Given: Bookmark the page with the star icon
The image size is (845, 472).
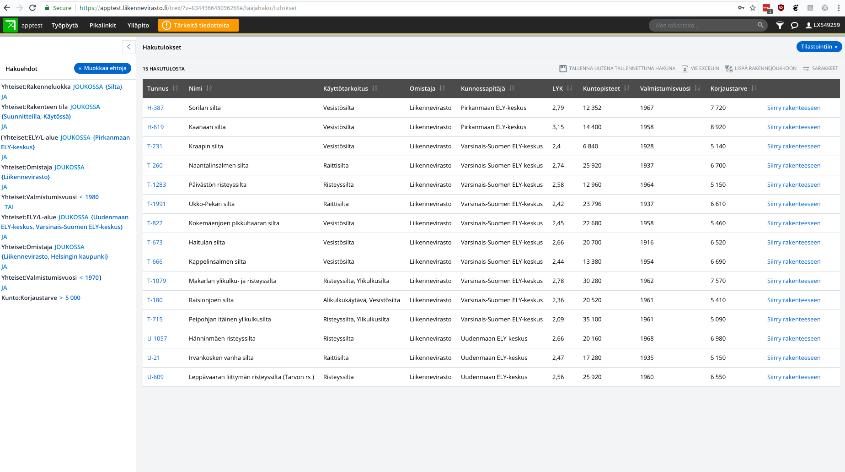Looking at the screenshot, I should pos(753,8).
